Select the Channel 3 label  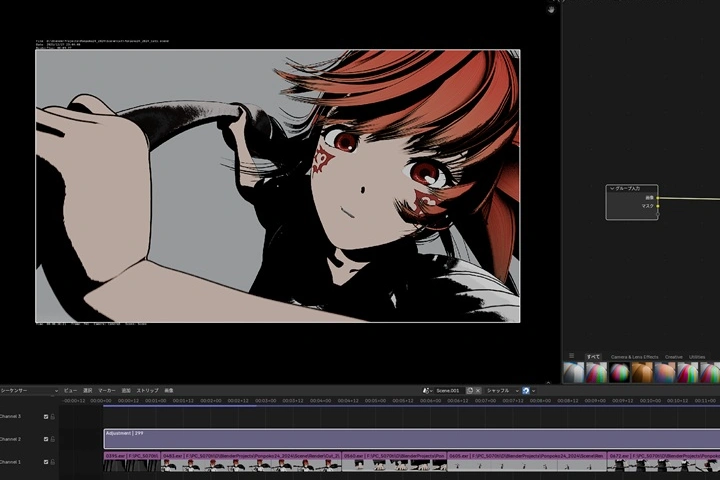click(x=10, y=417)
